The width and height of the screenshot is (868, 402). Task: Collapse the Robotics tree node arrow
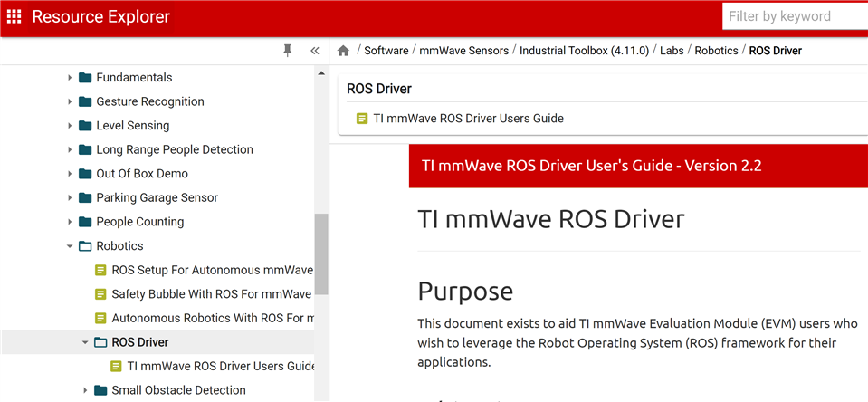click(70, 246)
